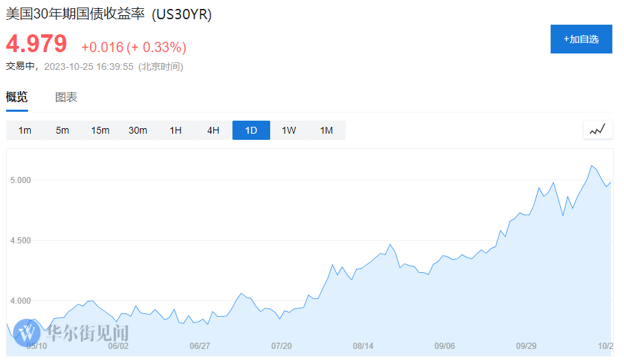Pick the 4H chart interval
The width and height of the screenshot is (624, 364).
[x=213, y=130]
